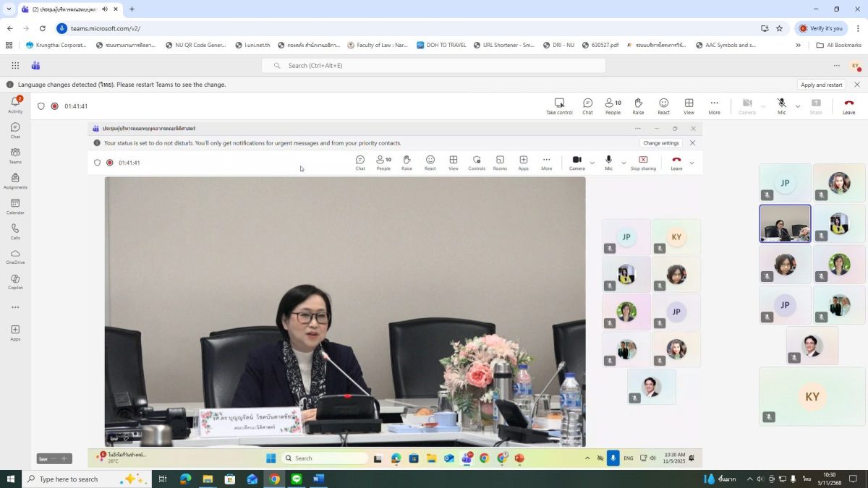Open React emoji menu in meeting toolbar

663,106
